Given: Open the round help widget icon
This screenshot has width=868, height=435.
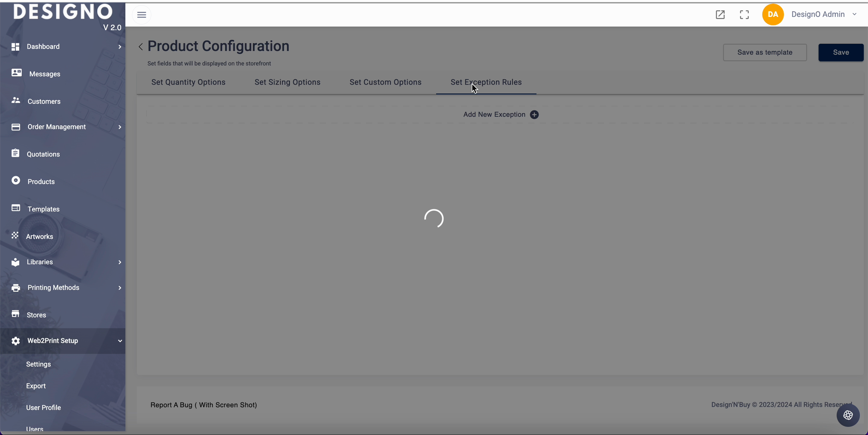Looking at the screenshot, I should pyautogui.click(x=848, y=415).
